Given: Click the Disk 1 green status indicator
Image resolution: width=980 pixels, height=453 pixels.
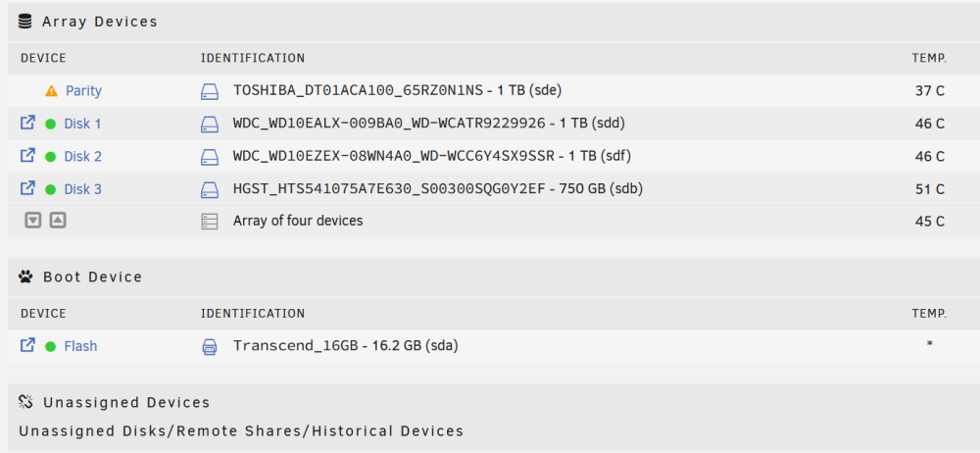Looking at the screenshot, I should [x=51, y=124].
